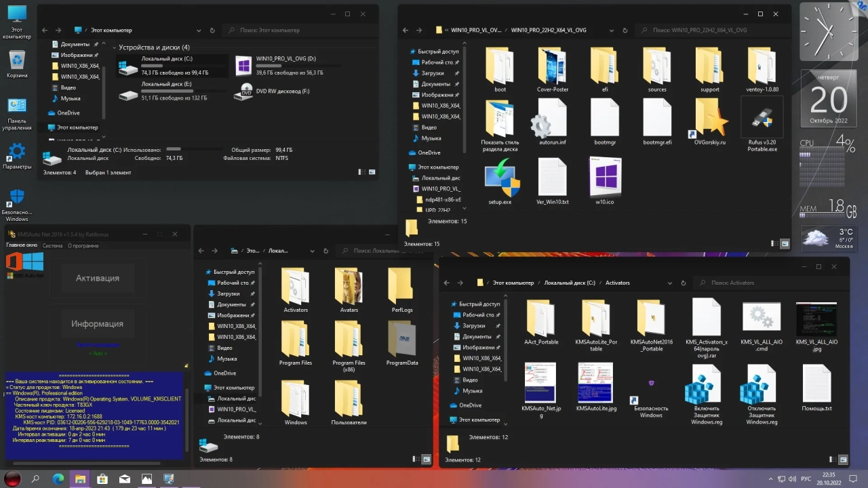Select KMSAutoLite.jpg image
Screen dimensions: 868x488
596,388
